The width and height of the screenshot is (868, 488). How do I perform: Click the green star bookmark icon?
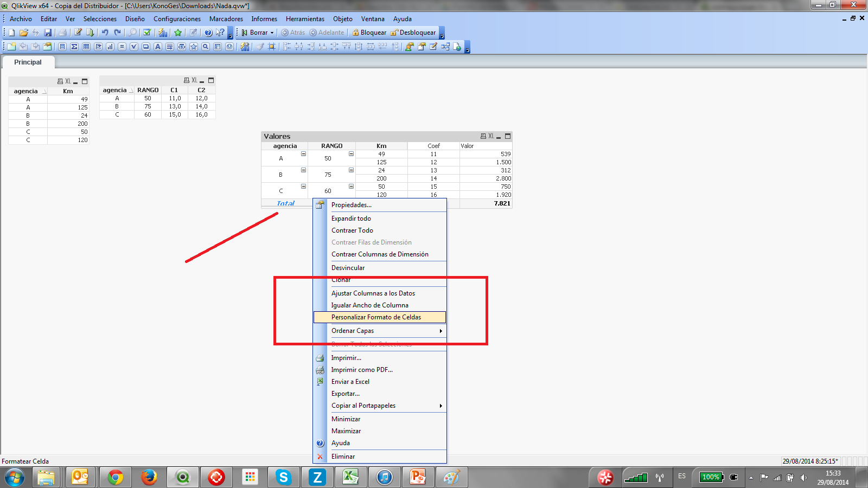[x=178, y=33]
